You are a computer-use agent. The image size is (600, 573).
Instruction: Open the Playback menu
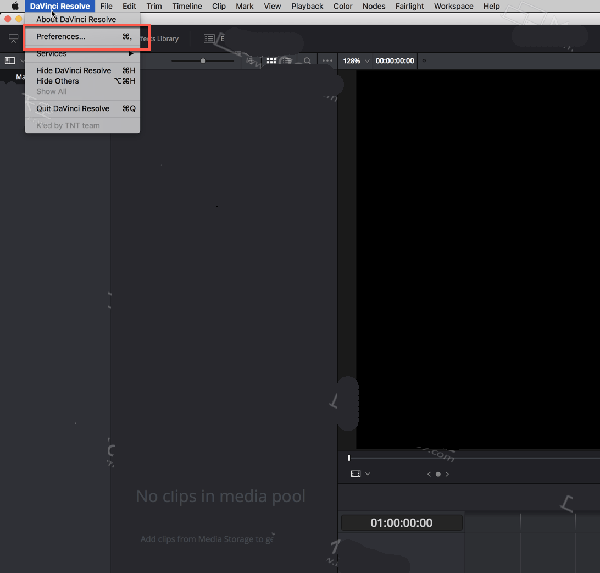pos(307,6)
